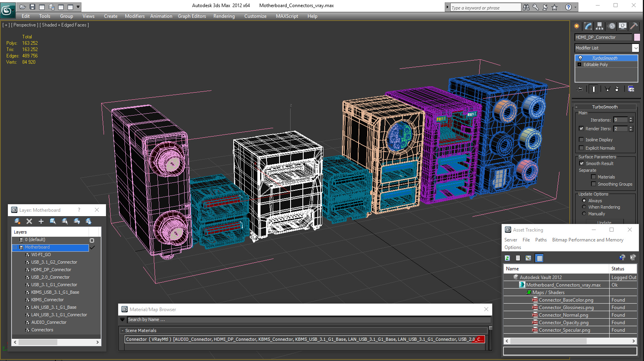The height and width of the screenshot is (361, 644).
Task: Refresh Asset Tracking list icon
Action: tap(507, 258)
